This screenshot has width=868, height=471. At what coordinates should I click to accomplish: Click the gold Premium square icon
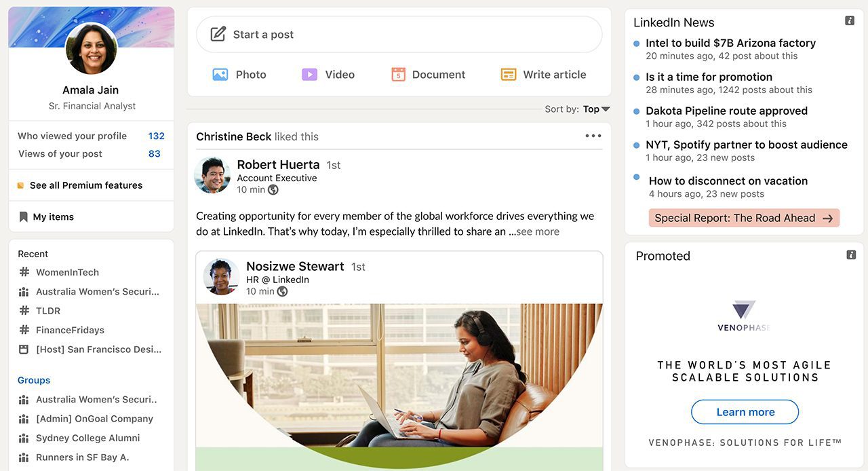pos(20,185)
